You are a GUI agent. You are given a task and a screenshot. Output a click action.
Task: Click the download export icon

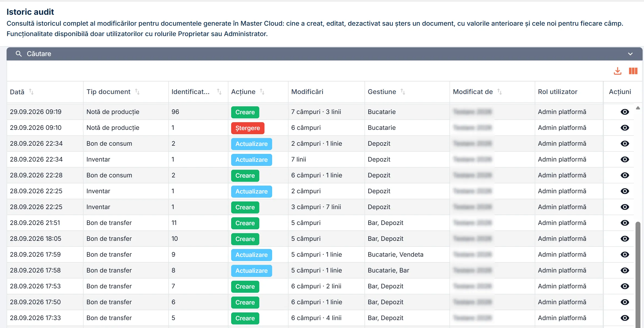tap(617, 71)
